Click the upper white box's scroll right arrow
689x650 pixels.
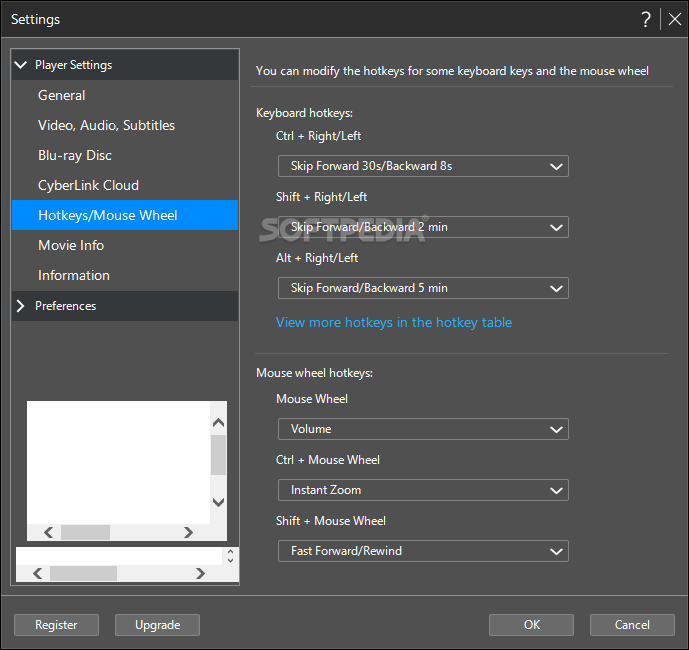[x=188, y=533]
